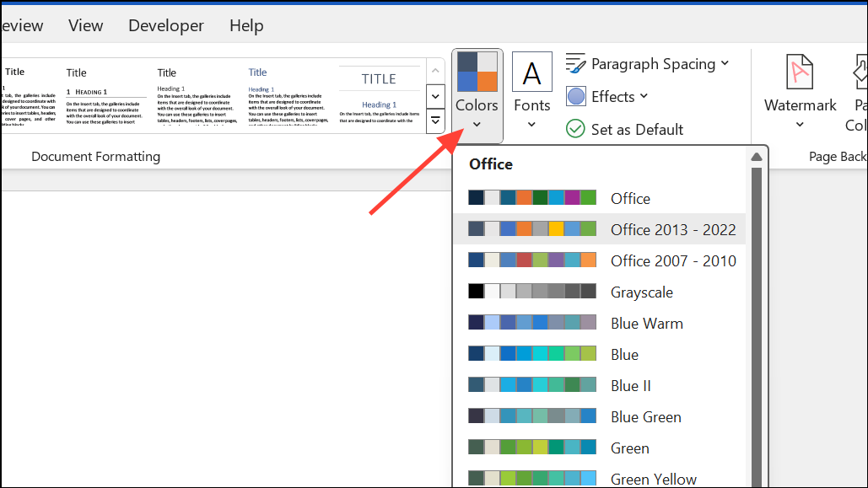Move to previous row in style gallery

[x=435, y=71]
